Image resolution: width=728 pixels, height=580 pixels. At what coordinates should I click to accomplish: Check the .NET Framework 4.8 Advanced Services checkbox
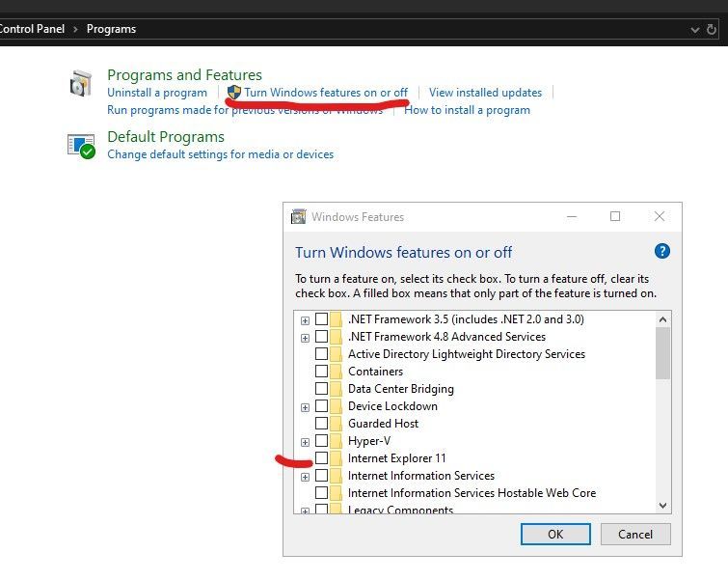(x=321, y=336)
